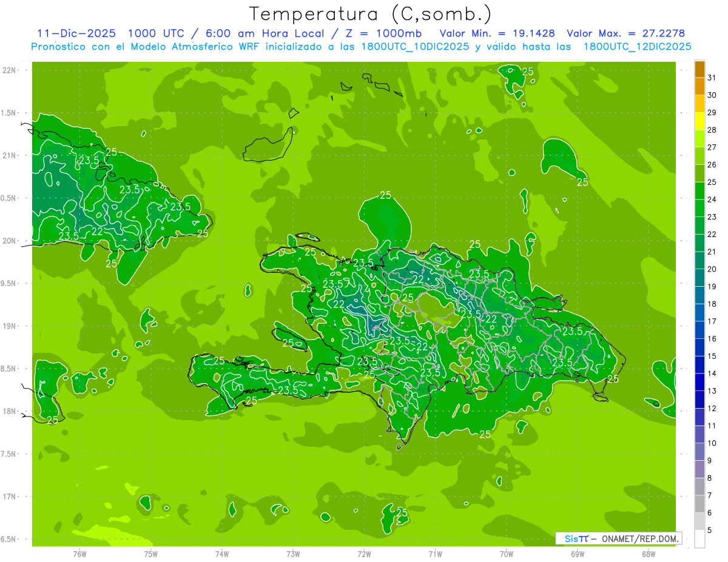728x562 pixels.
Task: Click the 68W longitude axis label
Action: [x=649, y=554]
